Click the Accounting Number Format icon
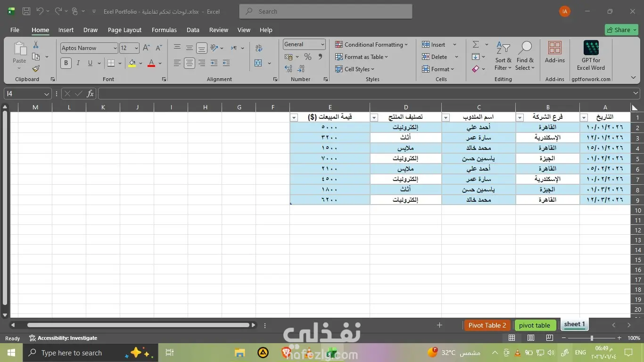This screenshot has width=644, height=362. [x=289, y=57]
